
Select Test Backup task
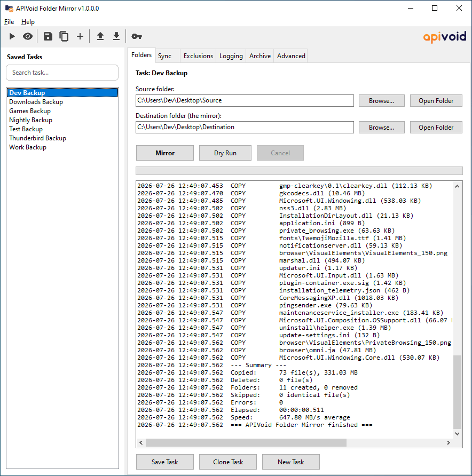click(x=62, y=129)
